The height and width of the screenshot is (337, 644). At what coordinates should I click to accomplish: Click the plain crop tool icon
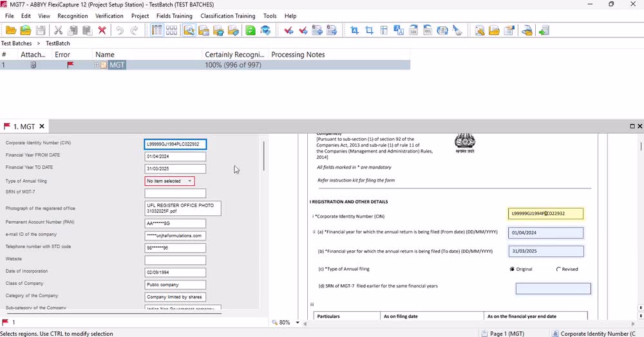click(x=369, y=30)
